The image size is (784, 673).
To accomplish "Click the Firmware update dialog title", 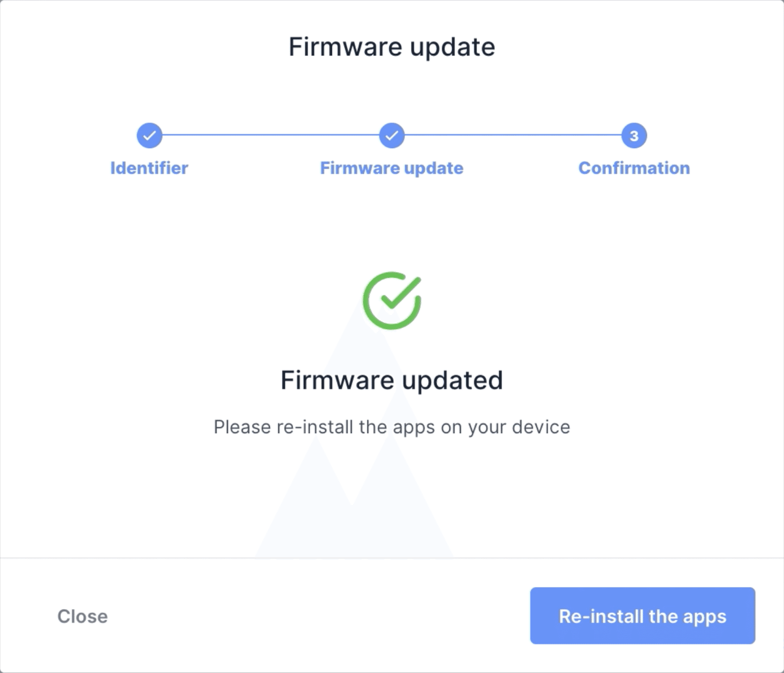I will tap(392, 47).
